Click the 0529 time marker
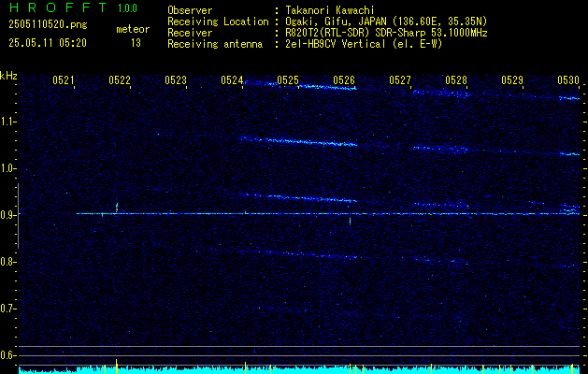Image resolution: width=588 pixels, height=374 pixels. click(x=512, y=79)
